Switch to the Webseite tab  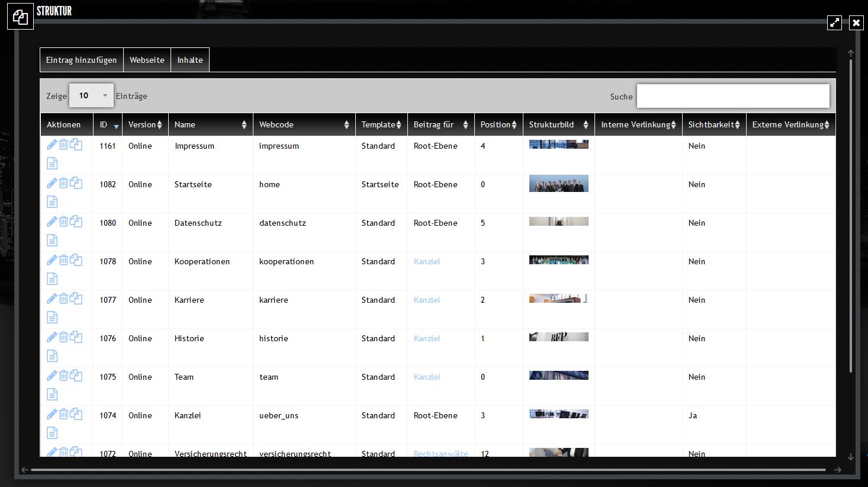[147, 60]
